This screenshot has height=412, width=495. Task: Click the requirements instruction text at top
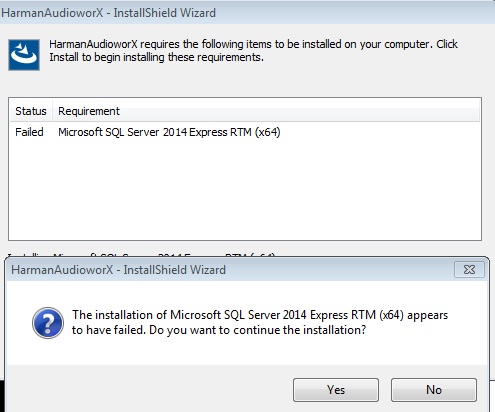pos(253,51)
